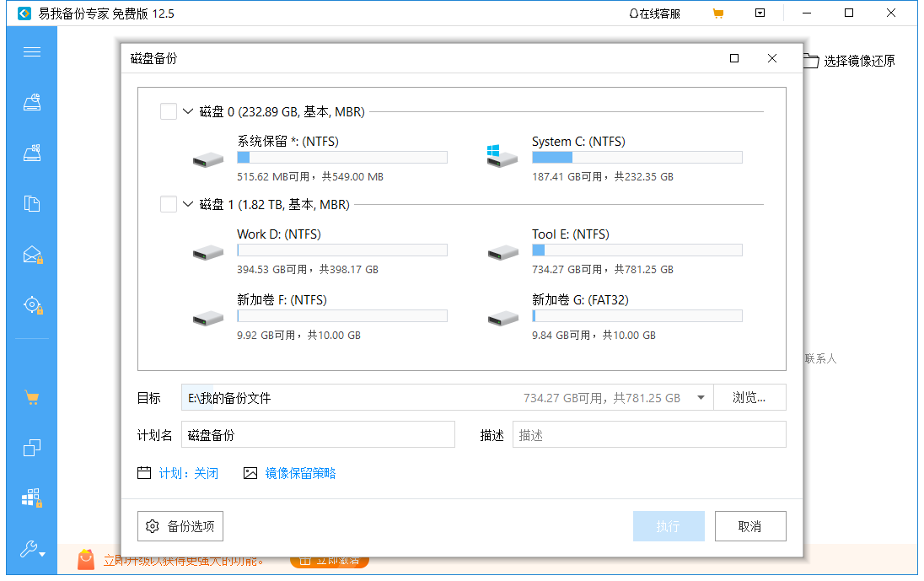Click the 计划名 plan name input field
The image size is (924, 581).
(318, 434)
